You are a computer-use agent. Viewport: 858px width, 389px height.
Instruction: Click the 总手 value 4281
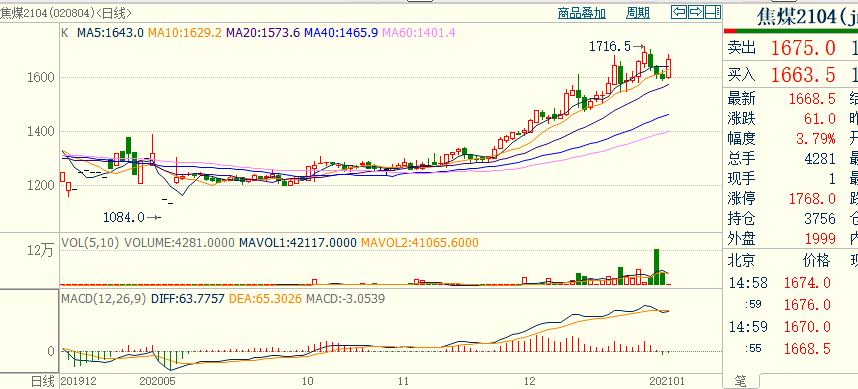[x=820, y=159]
